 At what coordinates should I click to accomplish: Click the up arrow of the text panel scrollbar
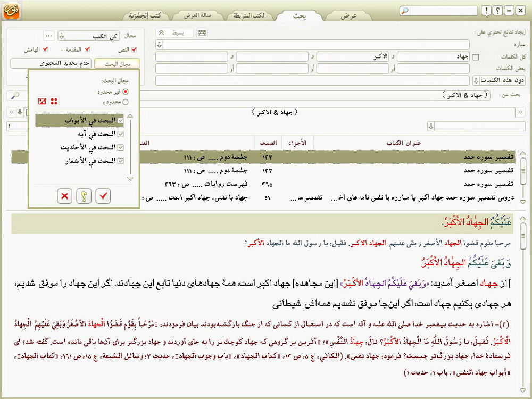(x=523, y=218)
